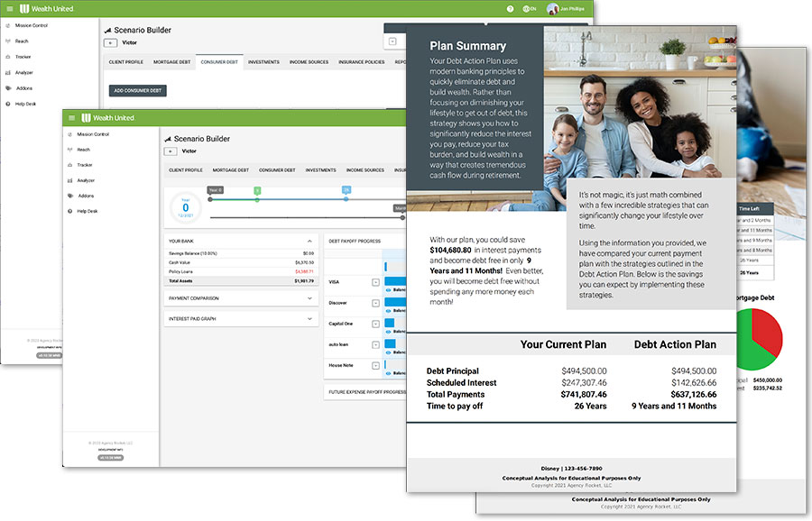Expand the Interest Paid Graph panel
This screenshot has width=812, height=521.
point(309,319)
